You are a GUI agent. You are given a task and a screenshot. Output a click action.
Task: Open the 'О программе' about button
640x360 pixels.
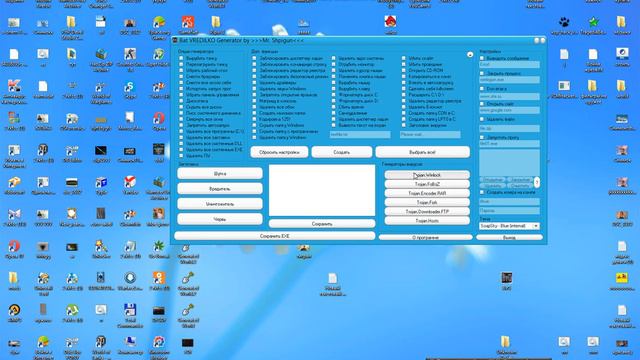(x=426, y=237)
